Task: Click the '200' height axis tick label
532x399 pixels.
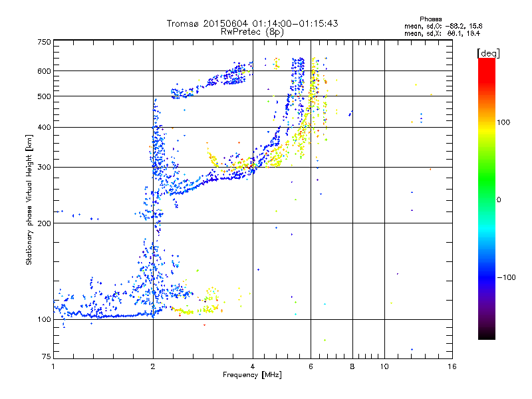Action: pos(44,223)
